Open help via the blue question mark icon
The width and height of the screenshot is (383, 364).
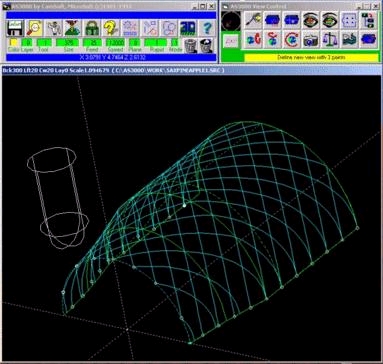(208, 28)
